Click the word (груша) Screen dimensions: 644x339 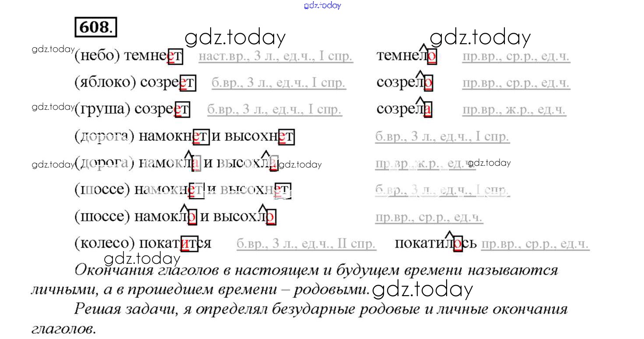pos(102,109)
